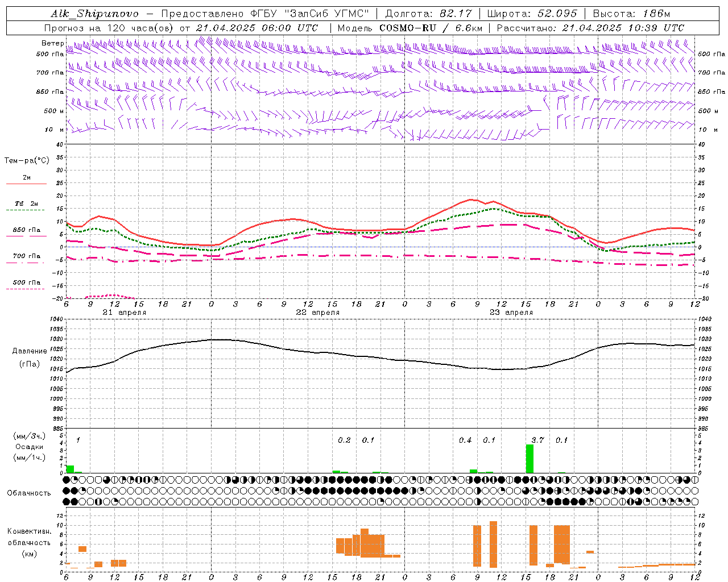Image resolution: width=728 pixels, height=582 pixels.
Task: Click the tallest green precipitation bar under 3.7
Action: (x=530, y=459)
